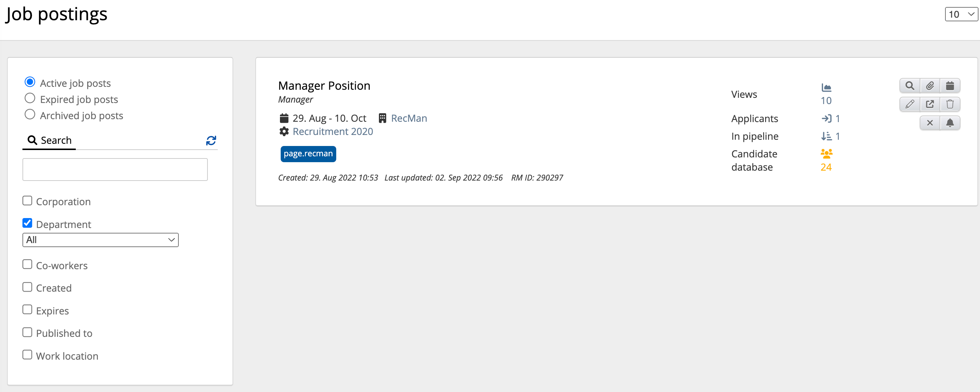Viewport: 980px width, 392px height.
Task: Click the refresh arrows icon beside Search
Action: (x=211, y=140)
